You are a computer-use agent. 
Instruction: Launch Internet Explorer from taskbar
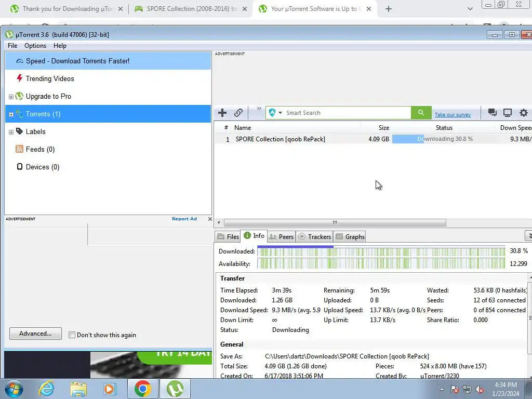click(46, 389)
